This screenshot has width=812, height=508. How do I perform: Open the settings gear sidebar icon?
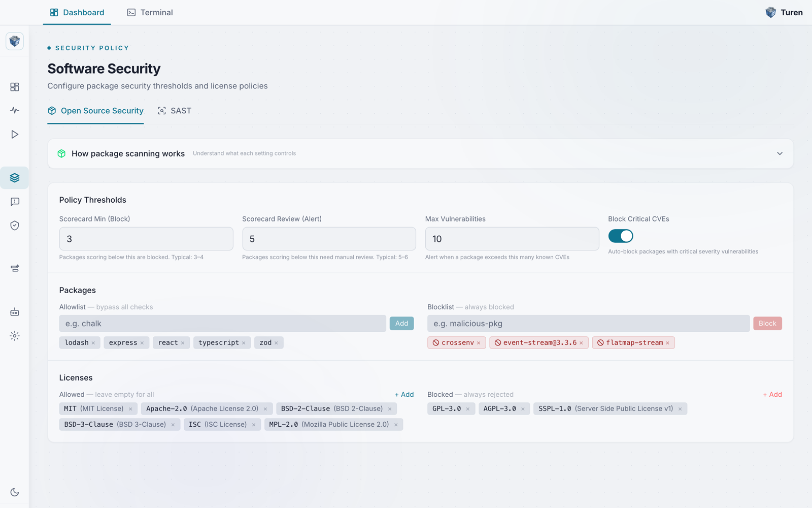coord(15,336)
